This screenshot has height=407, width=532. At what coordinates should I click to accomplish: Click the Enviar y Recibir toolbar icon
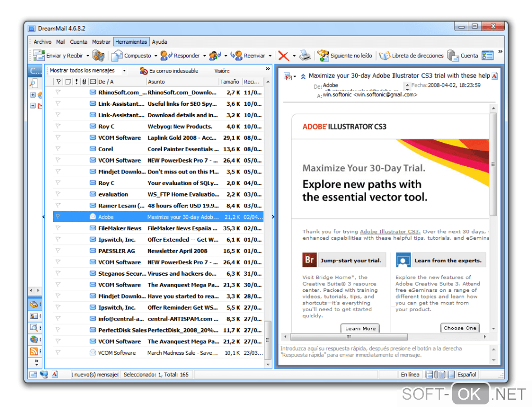coord(39,56)
